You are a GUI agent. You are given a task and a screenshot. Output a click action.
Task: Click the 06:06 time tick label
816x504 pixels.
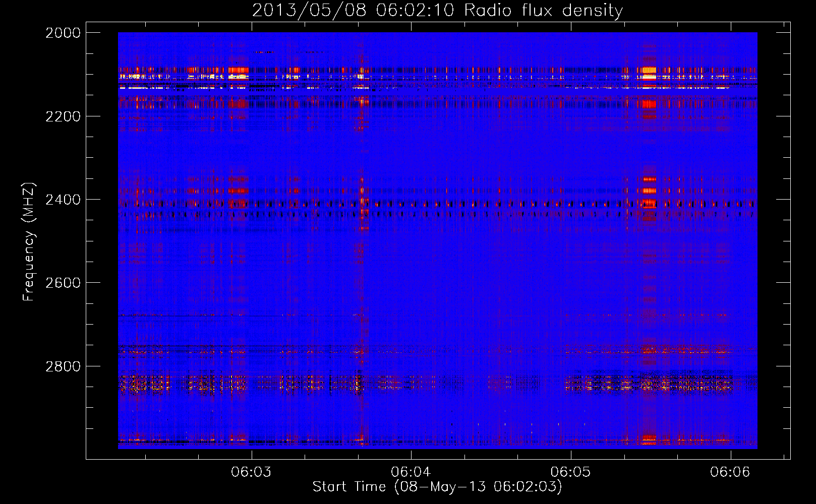pyautogui.click(x=730, y=472)
